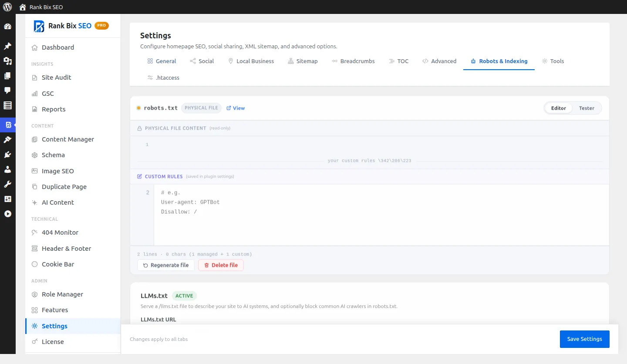The height and width of the screenshot is (364, 627).
Task: Open the Tools settings tab
Action: pos(553,61)
